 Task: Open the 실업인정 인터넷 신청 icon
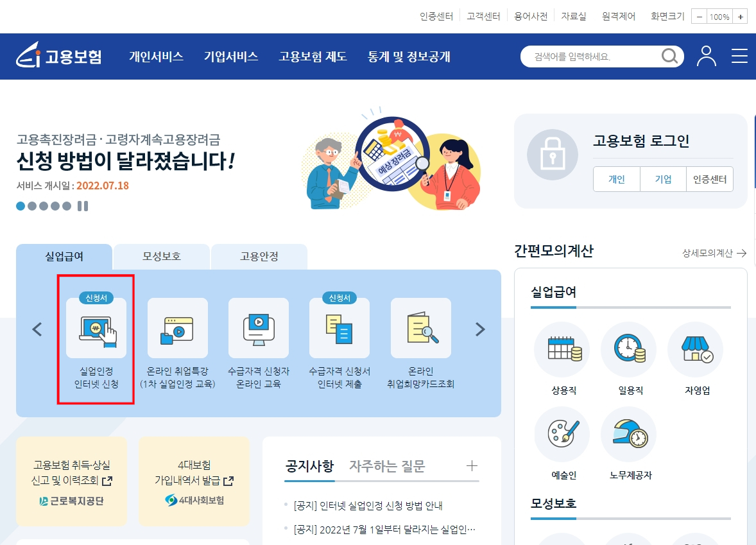96,328
